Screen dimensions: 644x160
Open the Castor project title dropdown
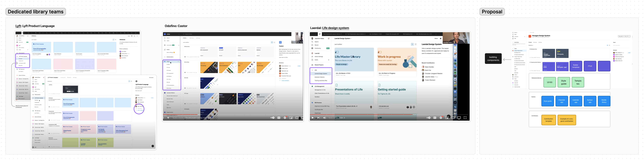pos(185,38)
